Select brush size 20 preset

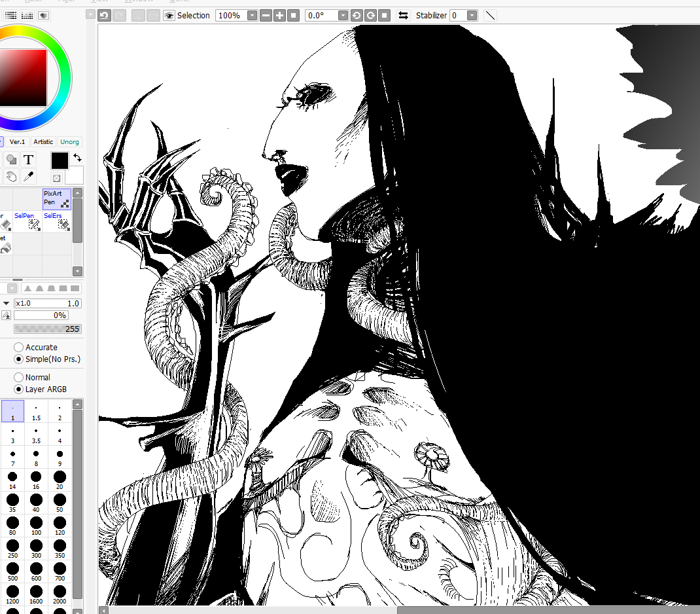(60, 479)
